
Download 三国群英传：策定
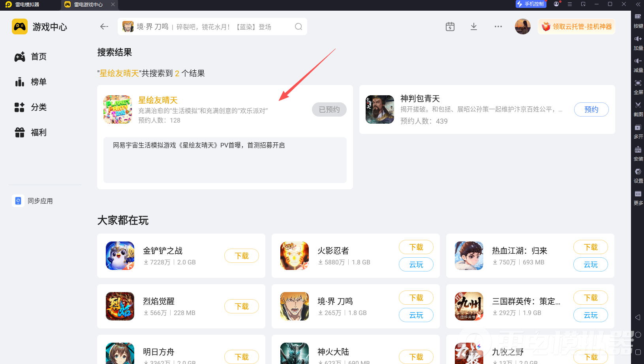[x=591, y=298]
